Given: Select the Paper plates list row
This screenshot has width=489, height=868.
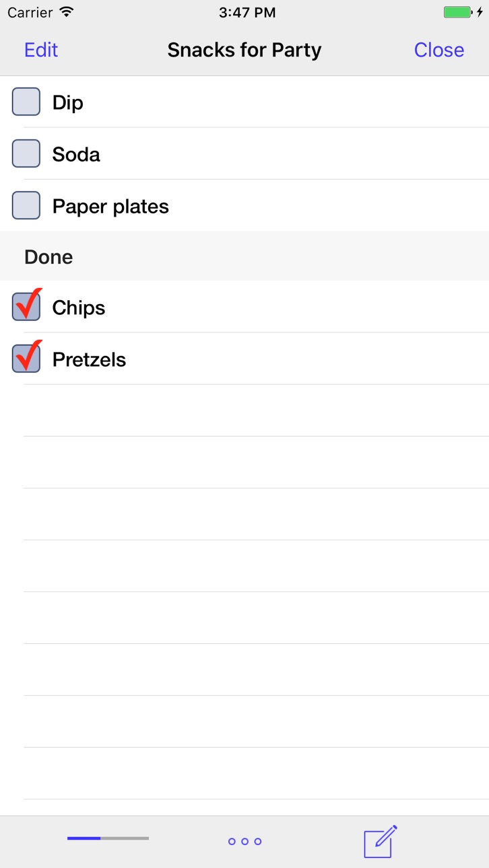Looking at the screenshot, I should tap(244, 205).
